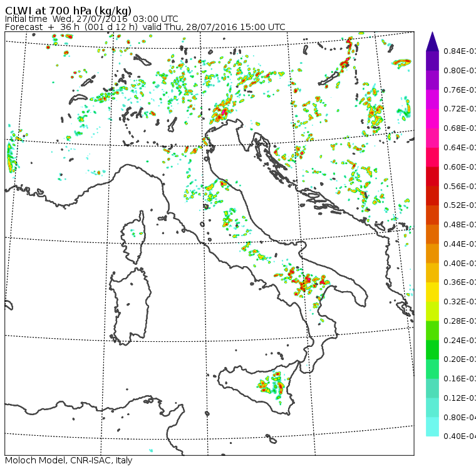Viewport: 476px width, 469px height.
Task: Click the Sardinia island on the map
Action: tap(130, 307)
